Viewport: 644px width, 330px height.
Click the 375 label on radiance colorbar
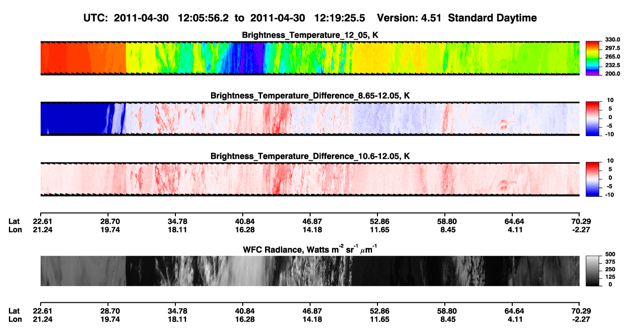(609, 262)
